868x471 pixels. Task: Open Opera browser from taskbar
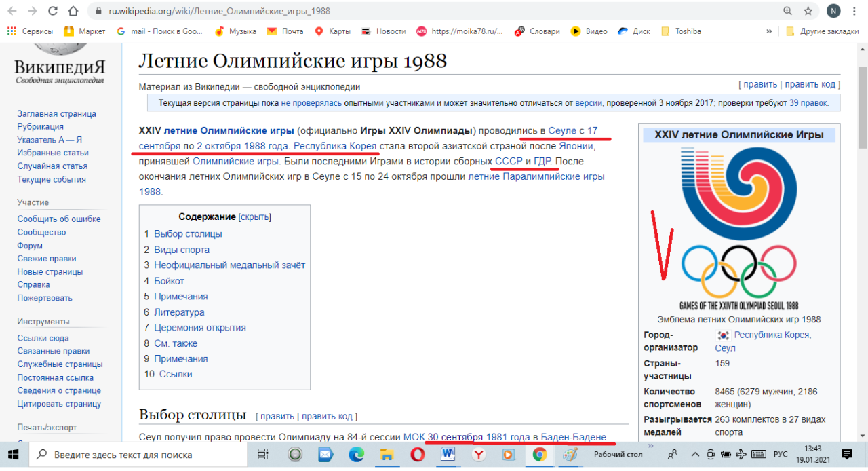[417, 455]
